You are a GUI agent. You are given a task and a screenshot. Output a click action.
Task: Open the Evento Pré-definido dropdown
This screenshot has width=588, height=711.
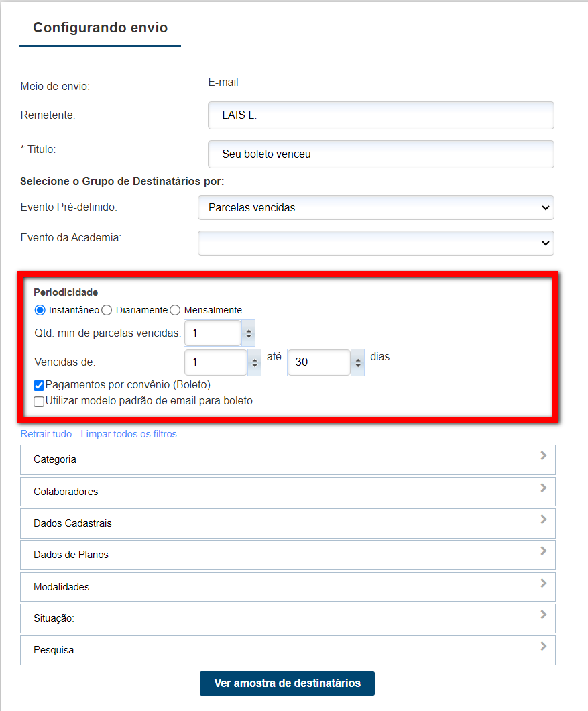click(x=375, y=208)
